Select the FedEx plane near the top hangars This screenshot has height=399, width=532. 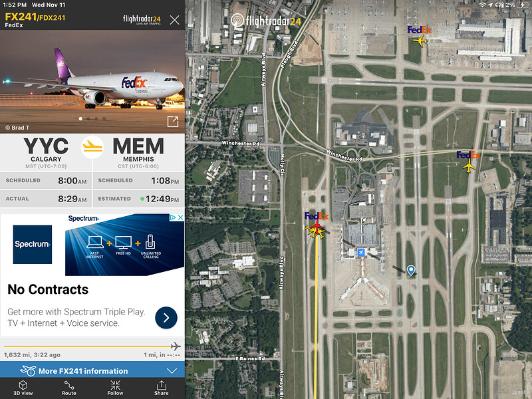pyautogui.click(x=420, y=41)
